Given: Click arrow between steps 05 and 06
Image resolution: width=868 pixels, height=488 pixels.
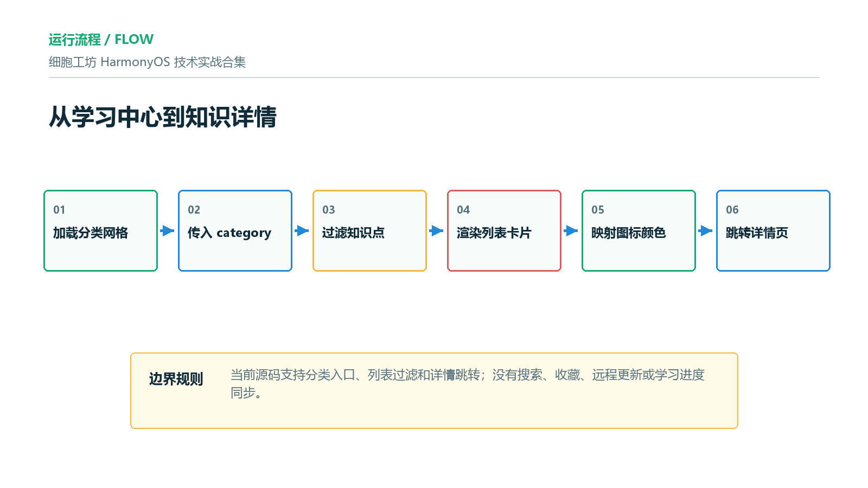Looking at the screenshot, I should (x=706, y=231).
